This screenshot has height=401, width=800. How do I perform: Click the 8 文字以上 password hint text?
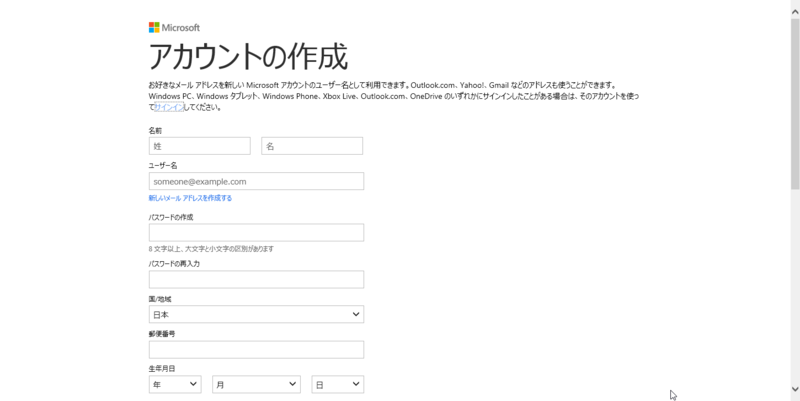click(211, 249)
